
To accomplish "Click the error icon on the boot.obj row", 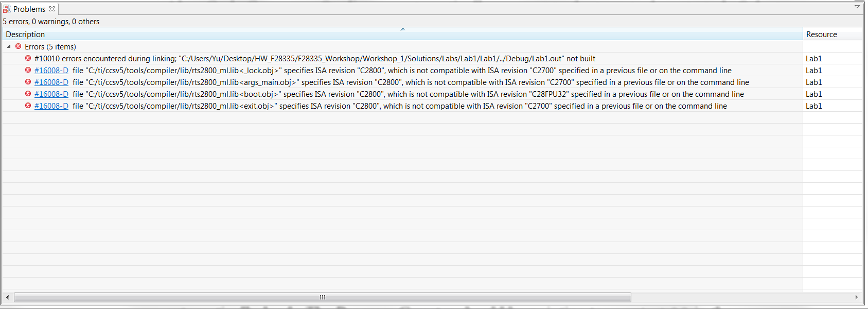I will click(28, 94).
